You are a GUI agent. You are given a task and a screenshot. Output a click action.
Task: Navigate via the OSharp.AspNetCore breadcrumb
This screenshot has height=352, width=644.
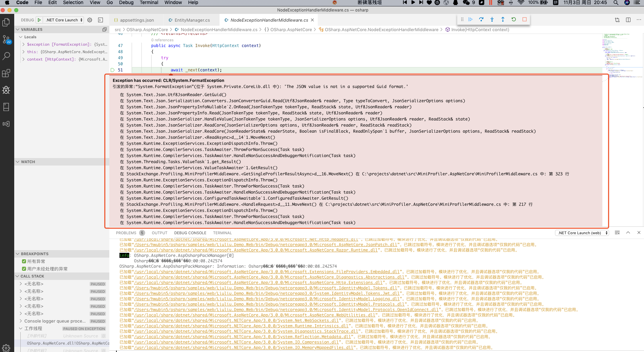(x=148, y=29)
